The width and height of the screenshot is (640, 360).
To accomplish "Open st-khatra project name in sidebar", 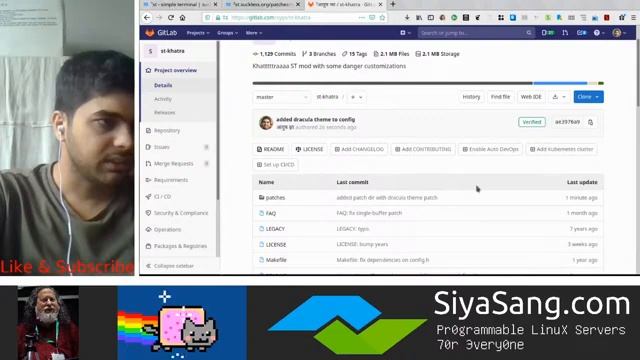I will click(x=172, y=51).
